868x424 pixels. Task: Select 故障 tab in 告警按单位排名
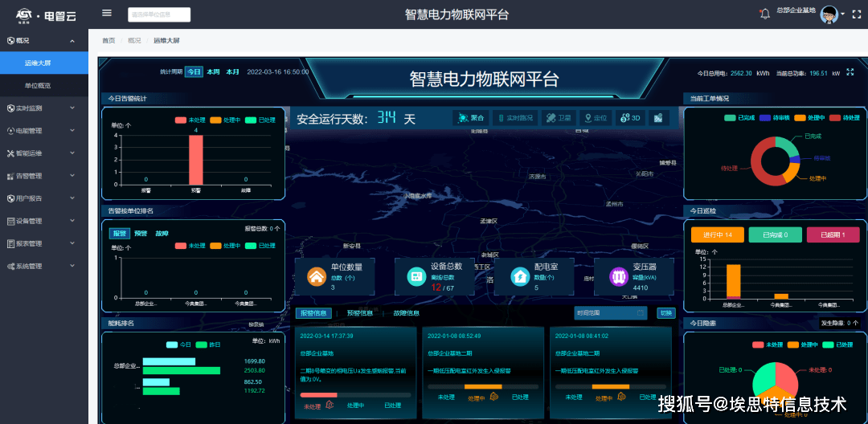tap(162, 234)
